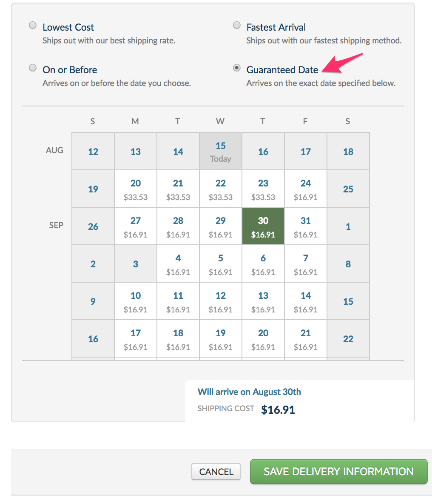Choose August 20 with $33.53 shipping
432x504 pixels.
click(x=135, y=189)
